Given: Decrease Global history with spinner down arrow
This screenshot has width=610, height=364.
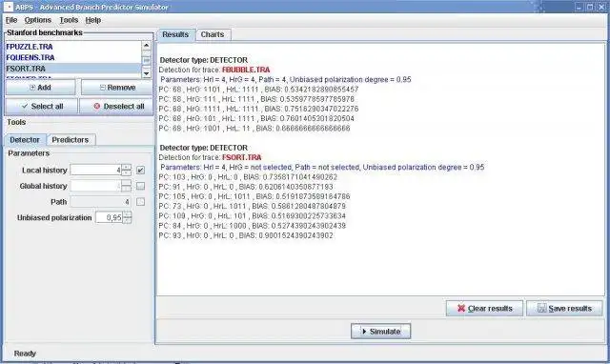Looking at the screenshot, I should pos(127,189).
